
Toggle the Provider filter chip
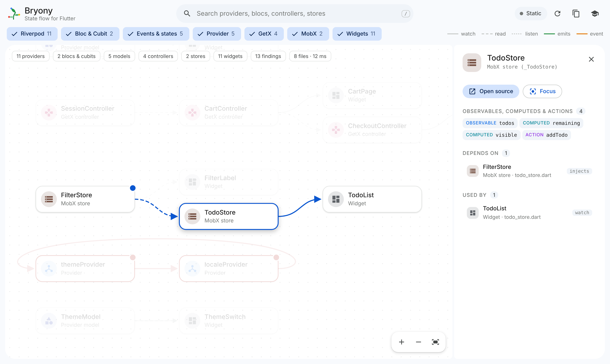point(217,34)
